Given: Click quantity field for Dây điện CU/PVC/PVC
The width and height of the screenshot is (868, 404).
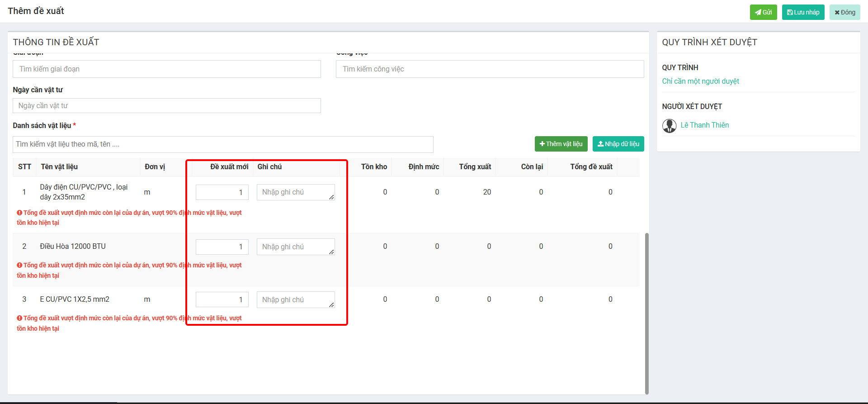Looking at the screenshot, I should pos(222,192).
